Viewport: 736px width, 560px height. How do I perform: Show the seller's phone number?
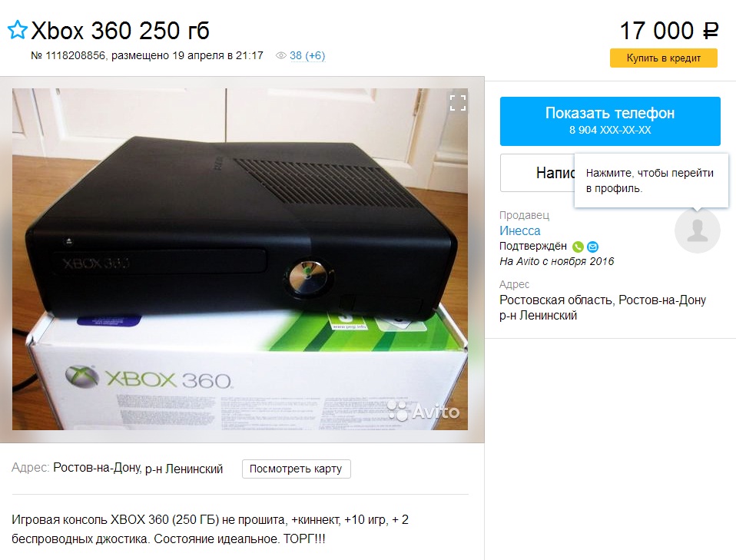[610, 121]
